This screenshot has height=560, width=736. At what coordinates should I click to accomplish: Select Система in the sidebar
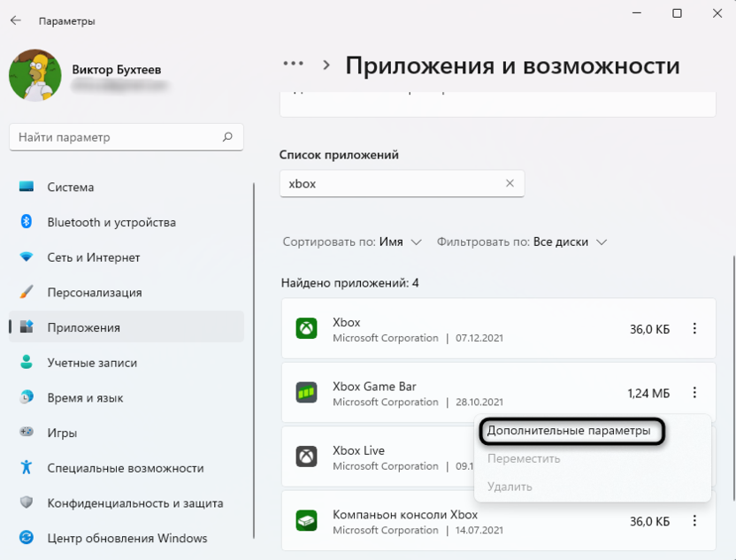point(126,187)
